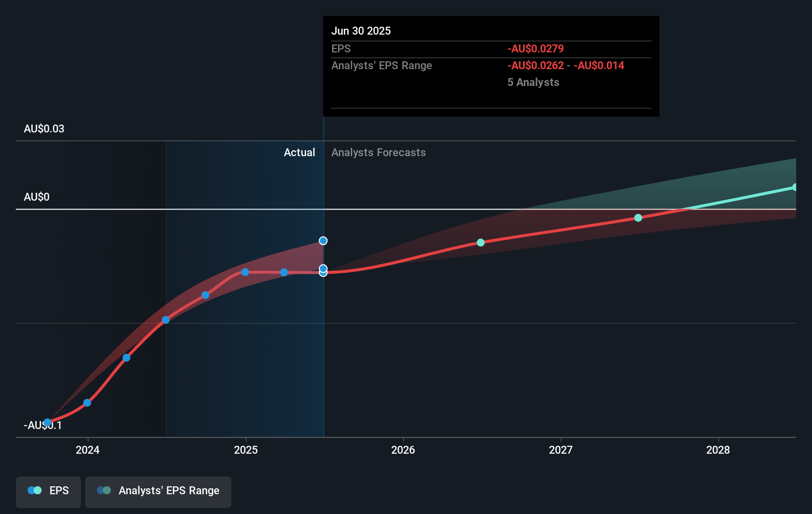Image resolution: width=812 pixels, height=514 pixels.
Task: Toggle the Analysts' EPS Range series
Action: (x=158, y=491)
